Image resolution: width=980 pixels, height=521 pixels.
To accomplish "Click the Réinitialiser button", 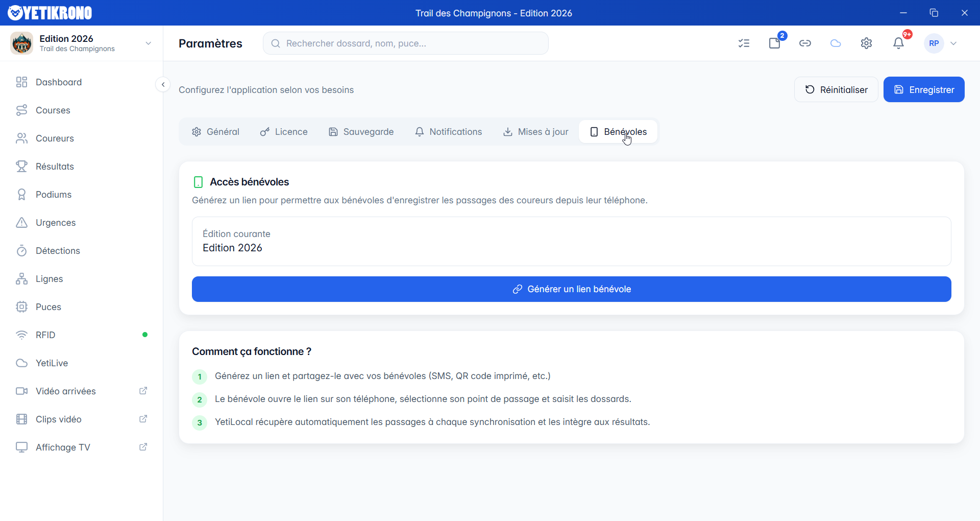I will (x=836, y=90).
